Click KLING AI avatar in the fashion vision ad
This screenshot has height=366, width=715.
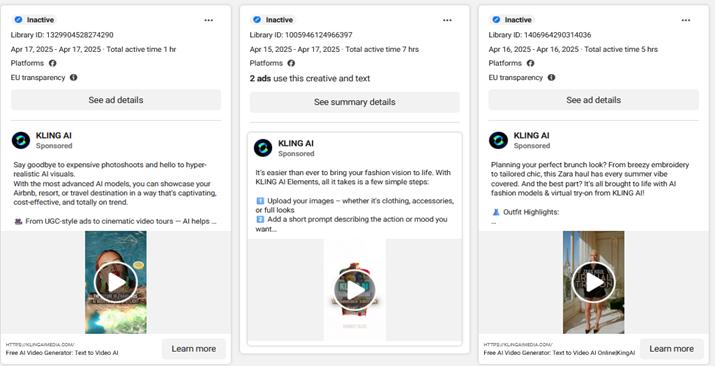(263, 148)
